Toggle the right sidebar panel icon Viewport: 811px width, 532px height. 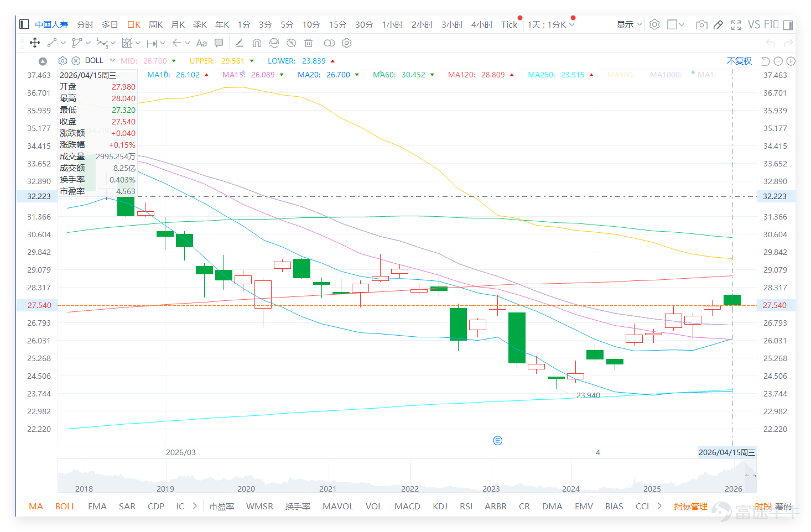click(x=788, y=24)
